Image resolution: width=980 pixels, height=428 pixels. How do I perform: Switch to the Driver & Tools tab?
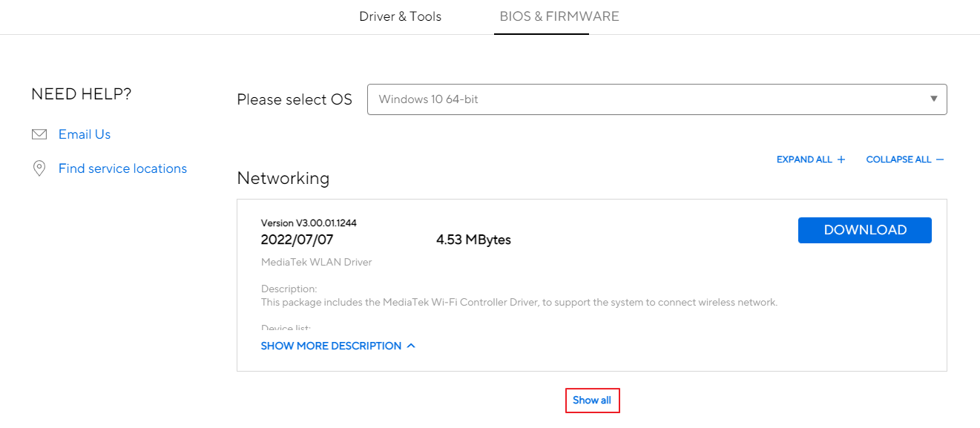[400, 16]
